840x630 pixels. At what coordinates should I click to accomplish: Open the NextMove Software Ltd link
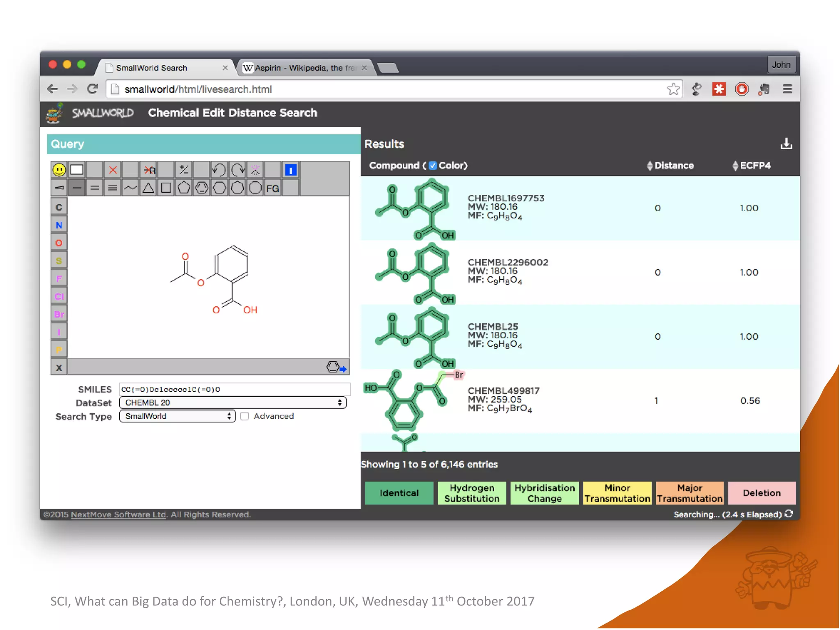coord(119,514)
